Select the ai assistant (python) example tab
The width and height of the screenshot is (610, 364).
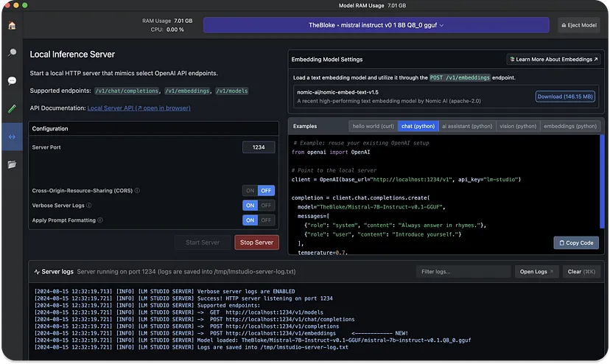coord(467,126)
